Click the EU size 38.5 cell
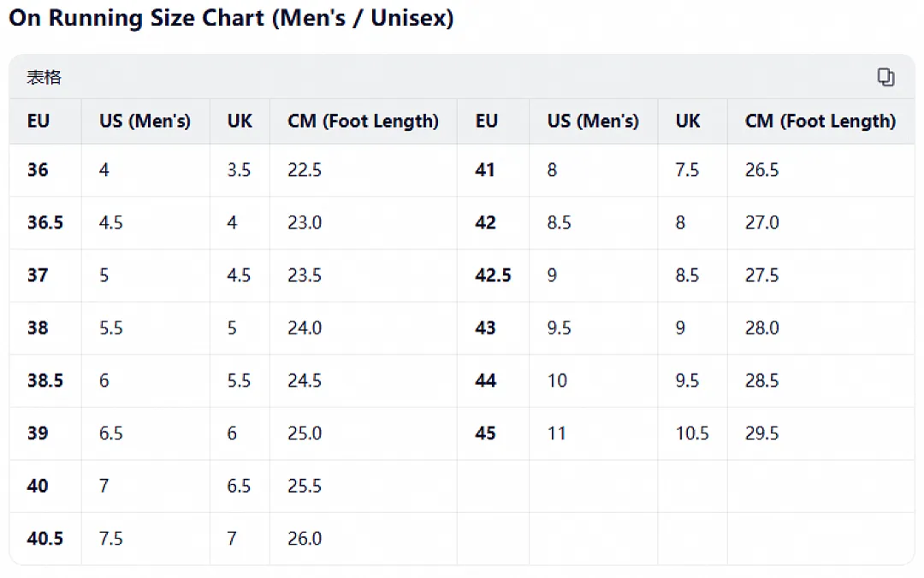 pos(44,380)
